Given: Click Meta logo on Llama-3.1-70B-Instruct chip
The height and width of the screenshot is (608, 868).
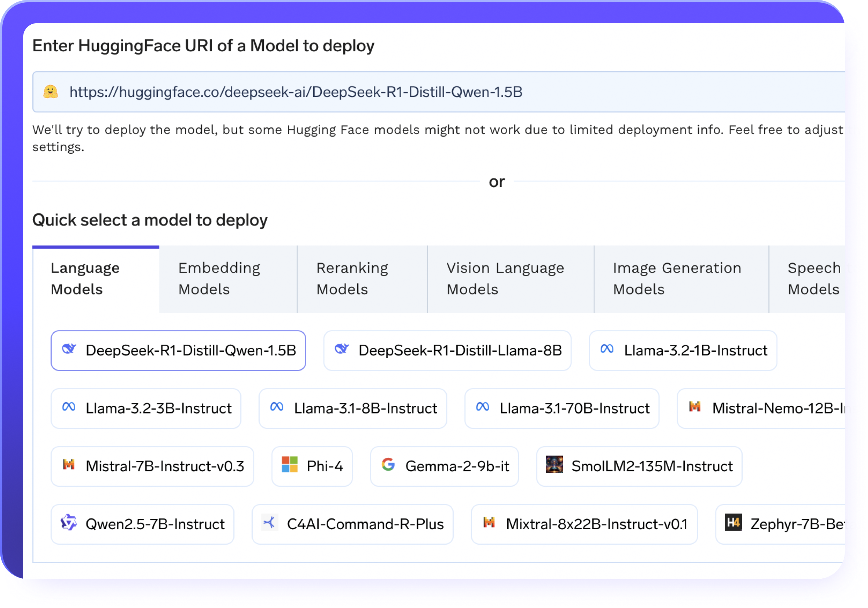Looking at the screenshot, I should (483, 407).
